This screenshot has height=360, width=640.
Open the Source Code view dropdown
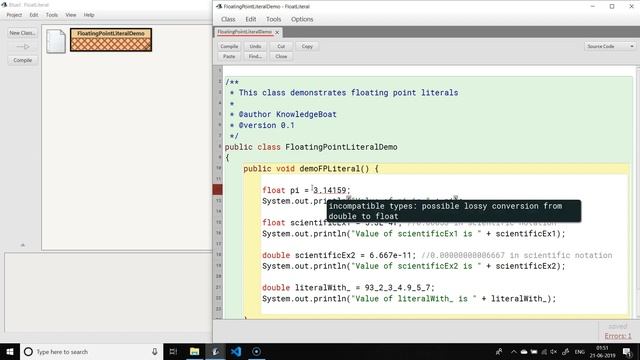pos(610,47)
